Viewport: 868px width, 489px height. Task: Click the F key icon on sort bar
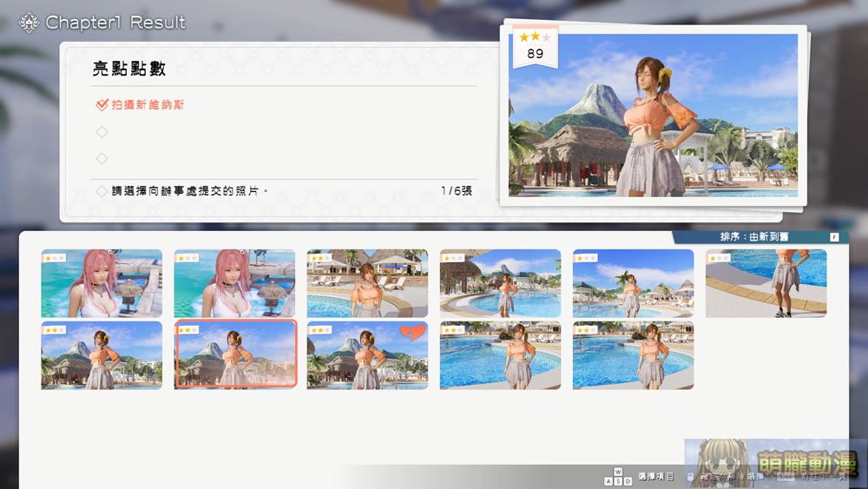tap(834, 237)
